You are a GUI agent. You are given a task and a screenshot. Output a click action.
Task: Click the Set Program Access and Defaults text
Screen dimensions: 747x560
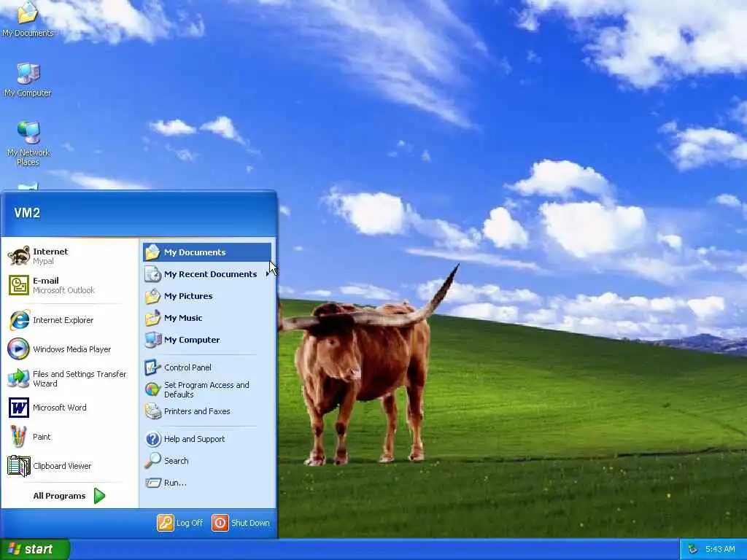206,389
